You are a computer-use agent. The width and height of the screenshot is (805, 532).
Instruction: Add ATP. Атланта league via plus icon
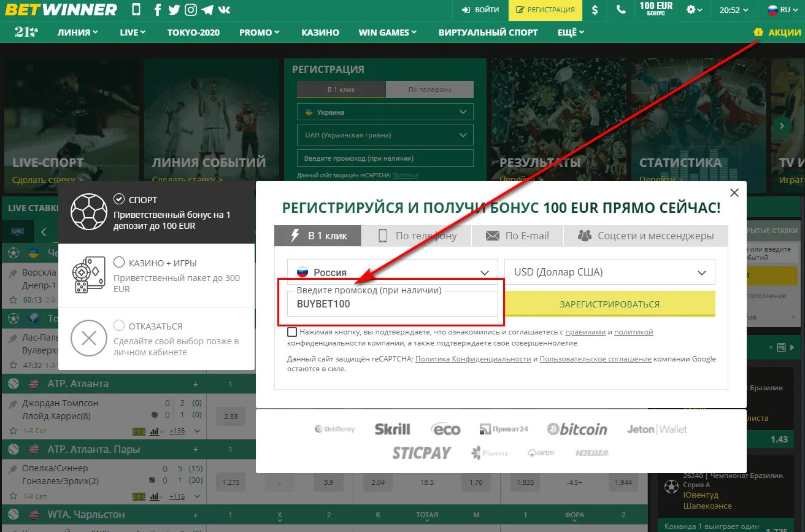pyautogui.click(x=196, y=384)
